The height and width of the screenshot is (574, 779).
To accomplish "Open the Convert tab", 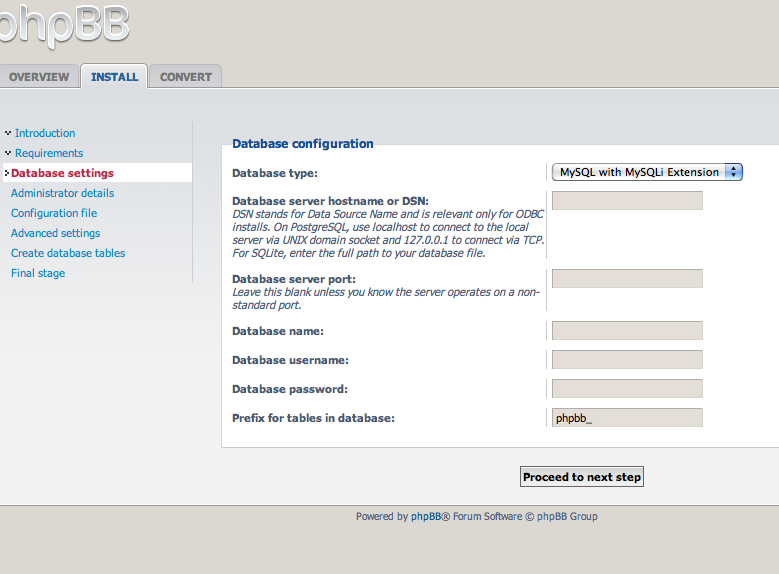I will (x=186, y=77).
